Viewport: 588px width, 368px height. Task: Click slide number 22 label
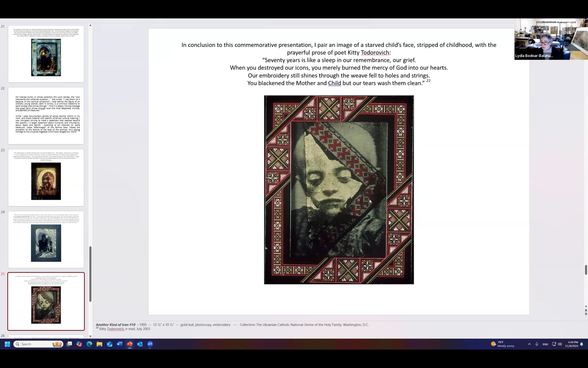(3, 88)
